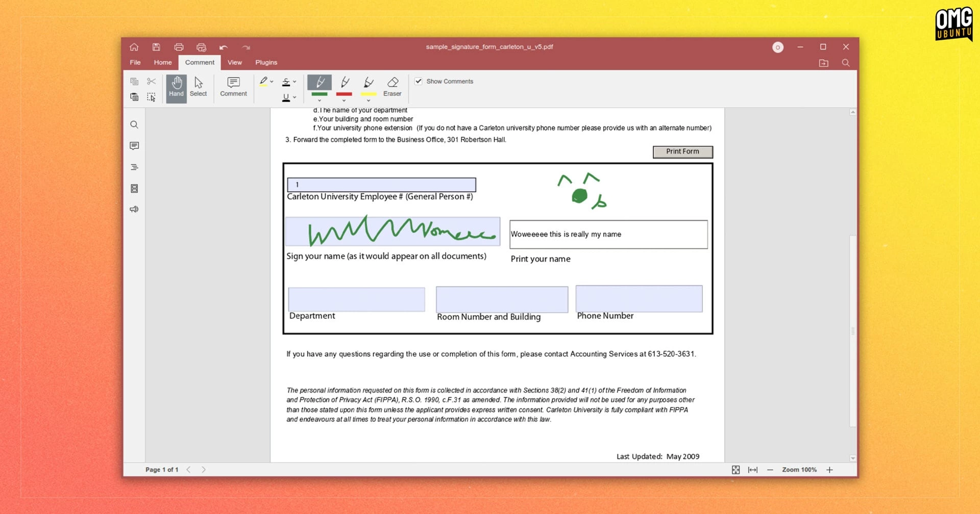
Task: Select the green pen drawing tool
Action: tap(320, 82)
